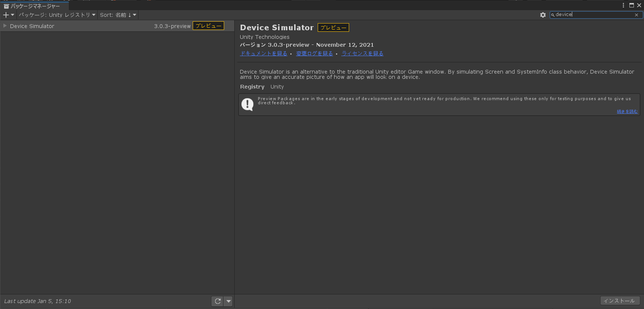The height and width of the screenshot is (309, 644).
Task: Expand the Device Simulator version triangle
Action: (x=5, y=26)
